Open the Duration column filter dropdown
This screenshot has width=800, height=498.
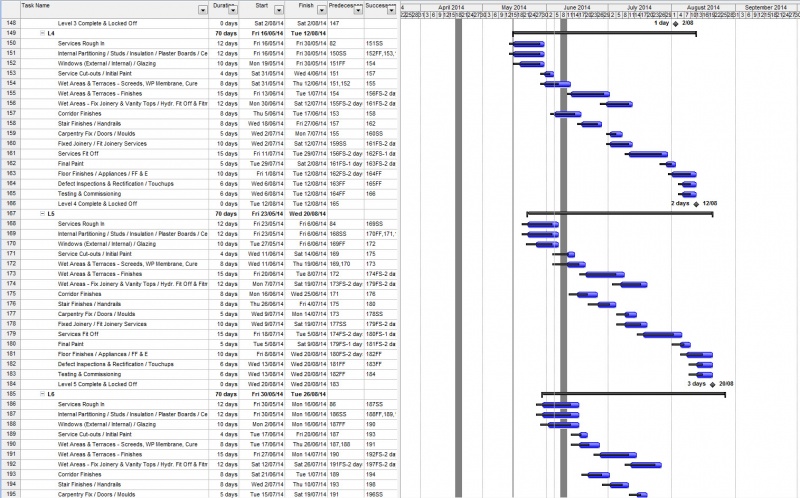click(233, 10)
